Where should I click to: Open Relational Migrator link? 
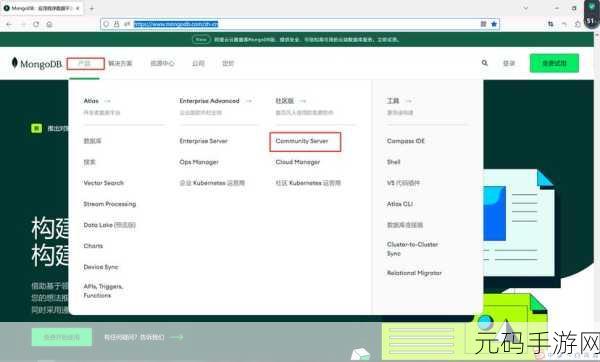coord(414,273)
